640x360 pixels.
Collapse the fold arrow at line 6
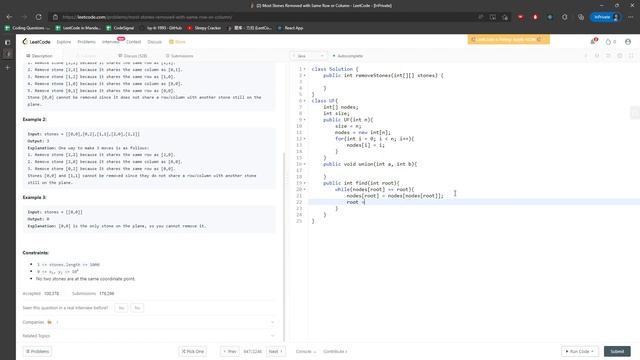point(305,101)
